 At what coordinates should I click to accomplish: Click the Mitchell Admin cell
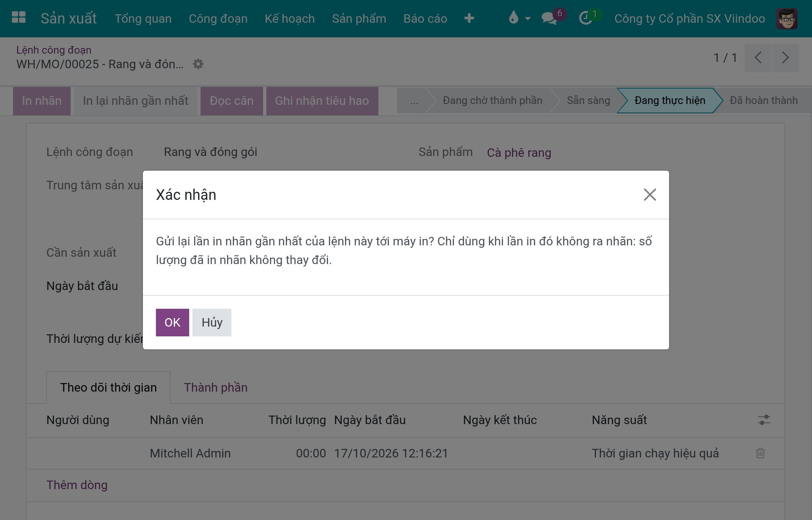click(190, 453)
